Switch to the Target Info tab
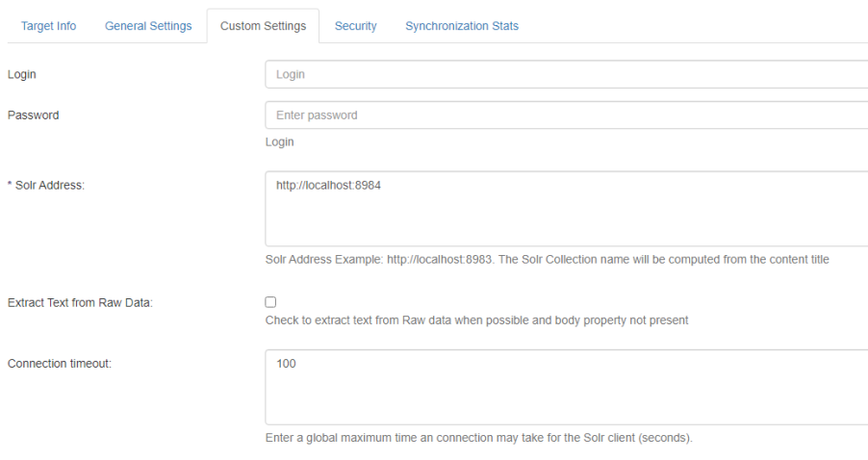Screen dimensions: 868x460 [48, 26]
